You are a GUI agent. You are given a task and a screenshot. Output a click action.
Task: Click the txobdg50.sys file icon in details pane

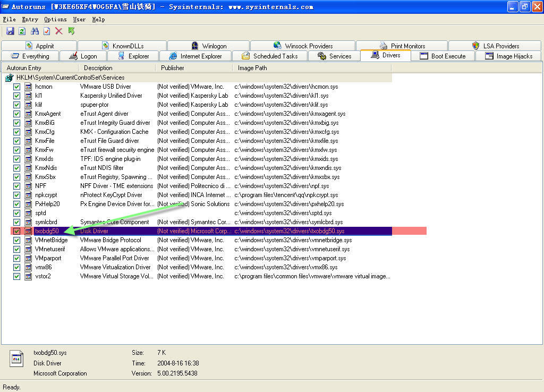tap(16, 359)
